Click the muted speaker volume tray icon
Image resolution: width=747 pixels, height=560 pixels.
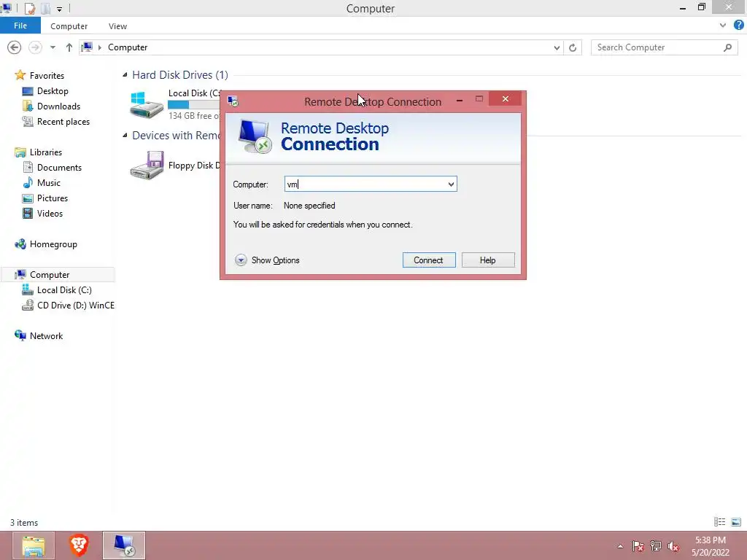[673, 546]
